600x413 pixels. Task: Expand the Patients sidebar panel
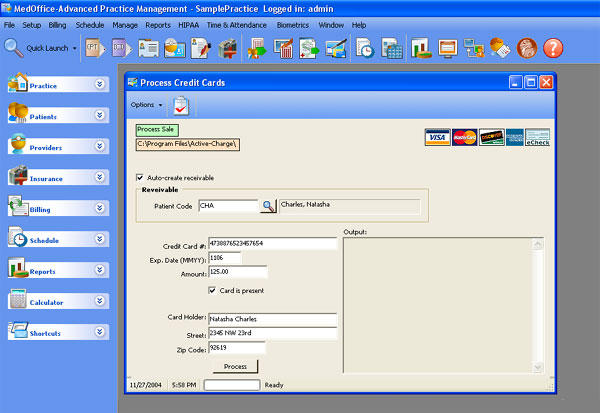click(x=99, y=116)
